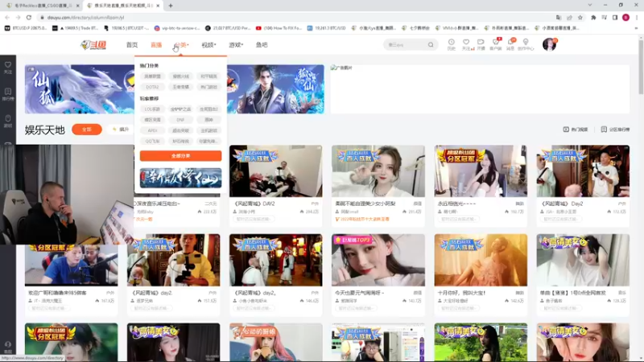The image size is (644, 362).
Task: Select the DNF category tag
Action: tap(180, 120)
